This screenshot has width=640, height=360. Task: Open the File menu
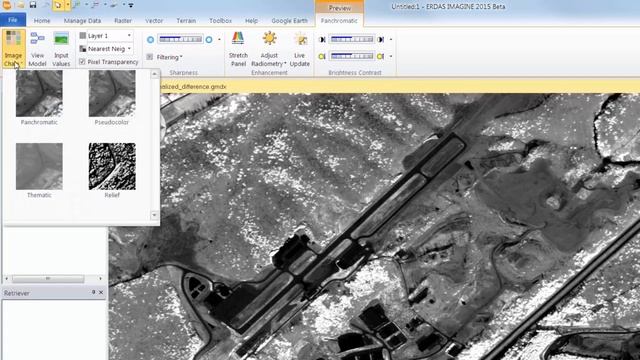tap(13, 20)
